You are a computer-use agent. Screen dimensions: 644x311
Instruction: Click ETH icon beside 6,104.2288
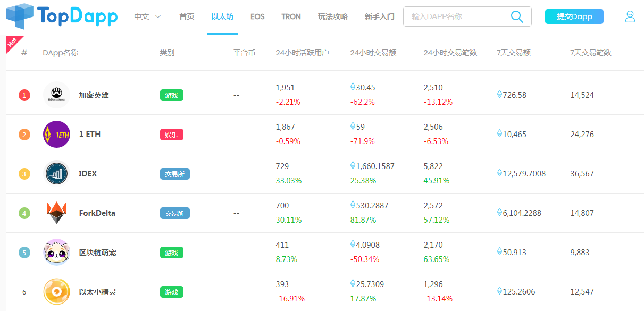coord(499,212)
